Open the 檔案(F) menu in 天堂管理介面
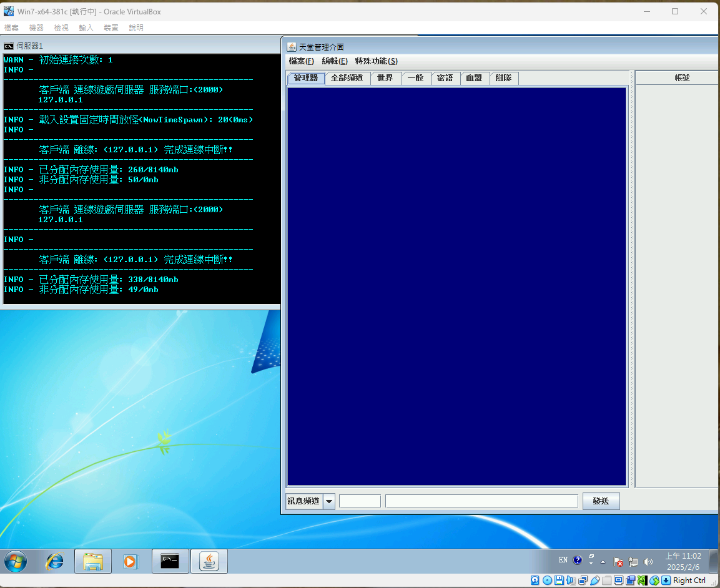 tap(301, 61)
